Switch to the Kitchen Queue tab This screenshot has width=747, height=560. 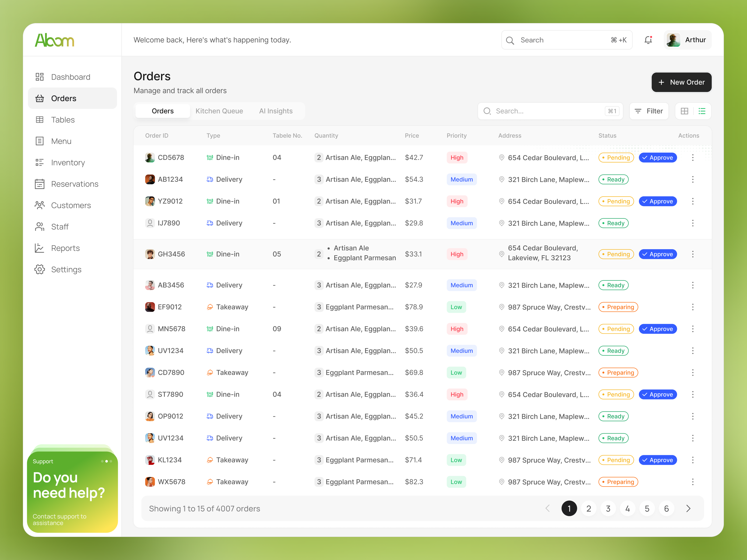point(219,111)
